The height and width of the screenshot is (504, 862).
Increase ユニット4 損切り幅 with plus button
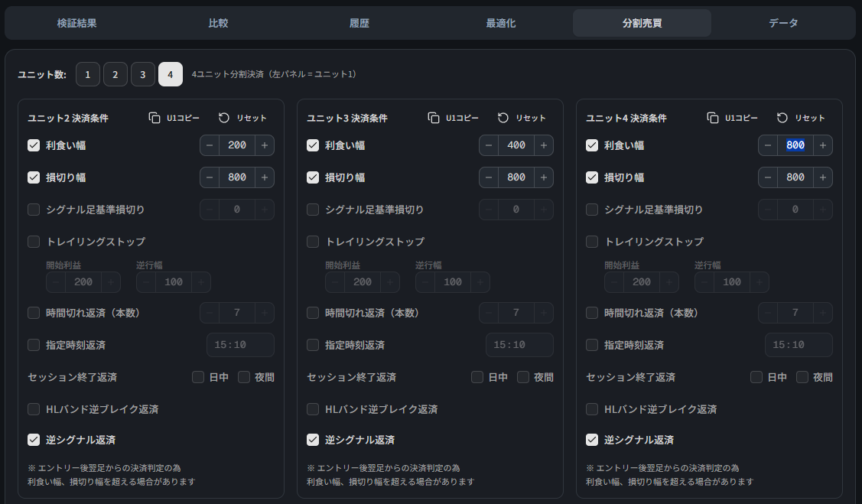pyautogui.click(x=823, y=177)
